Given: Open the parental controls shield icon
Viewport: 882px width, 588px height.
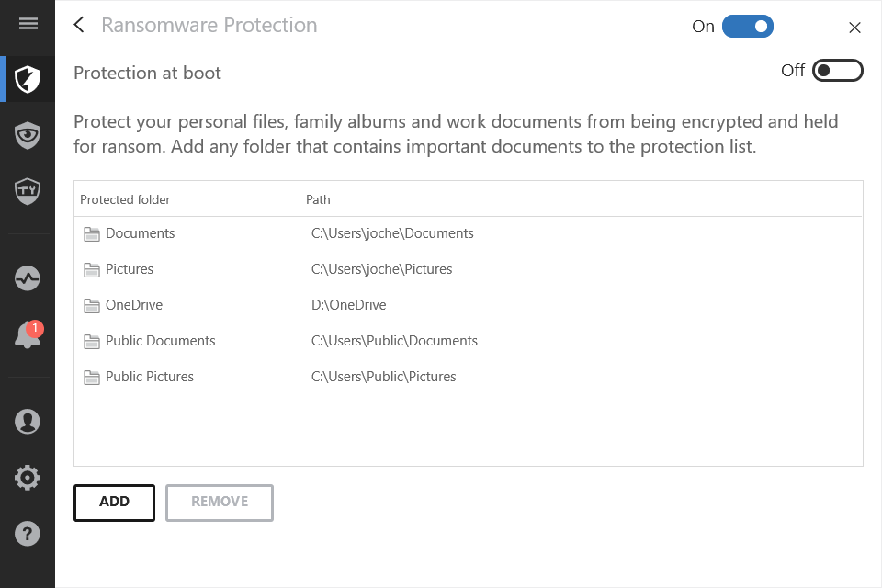Looking at the screenshot, I should (x=27, y=191).
